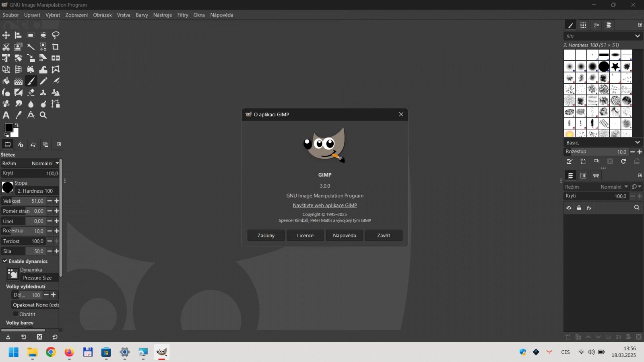Select the Gradient tool

click(18, 81)
